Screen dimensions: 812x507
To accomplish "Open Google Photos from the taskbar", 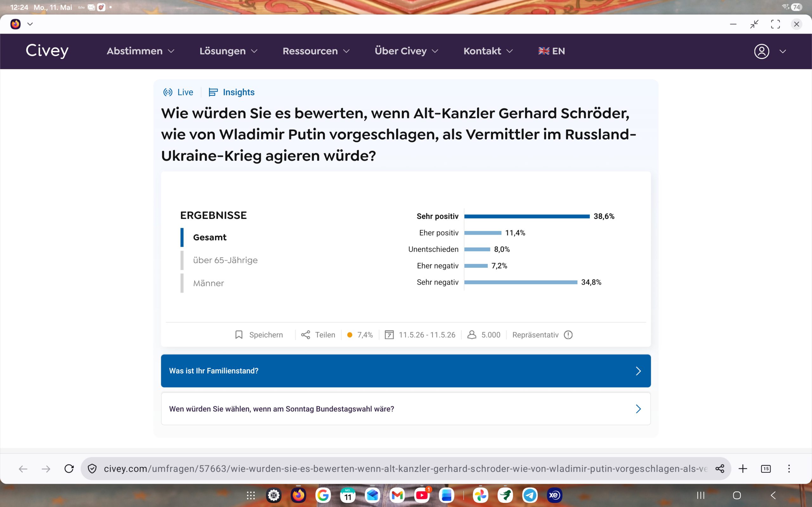I will (481, 495).
